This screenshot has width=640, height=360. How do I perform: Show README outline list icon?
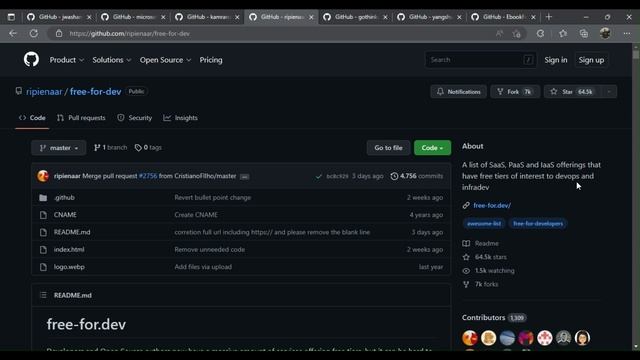pyautogui.click(x=43, y=295)
